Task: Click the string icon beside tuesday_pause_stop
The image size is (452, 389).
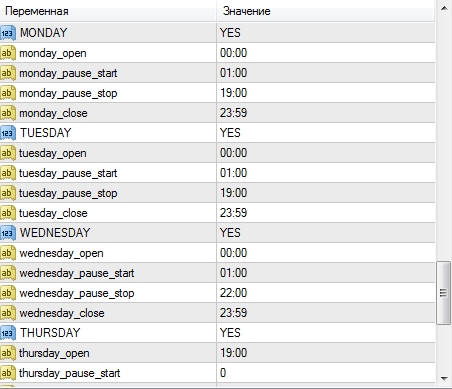Action: tap(8, 193)
